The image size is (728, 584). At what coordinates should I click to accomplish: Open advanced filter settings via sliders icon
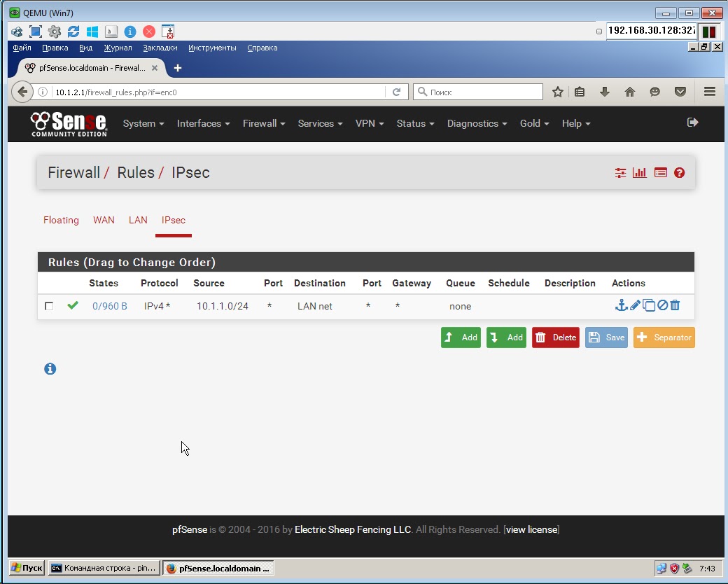tap(619, 172)
